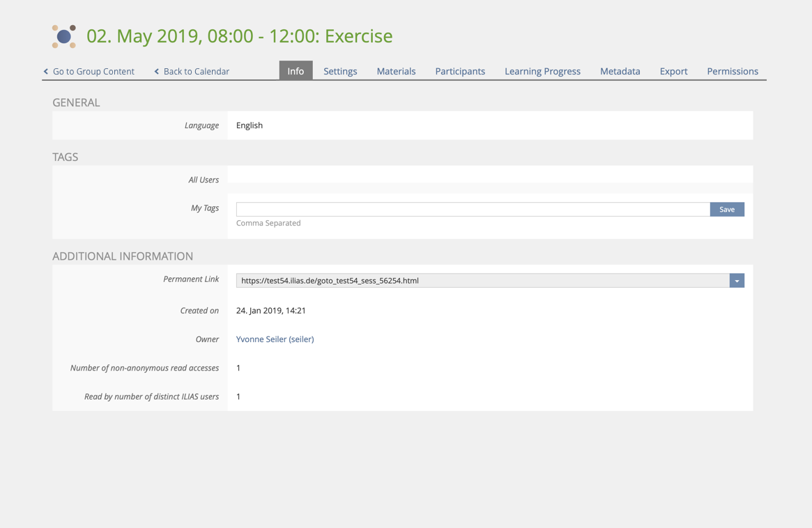Click the session icon beside the title
812x528 pixels.
[64, 36]
